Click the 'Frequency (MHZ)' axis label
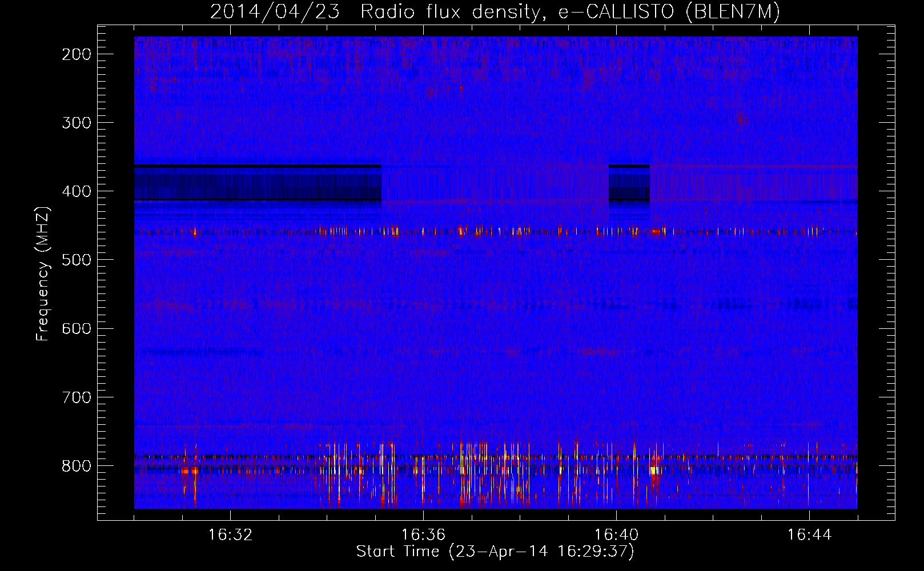924x571 pixels. pyautogui.click(x=43, y=274)
